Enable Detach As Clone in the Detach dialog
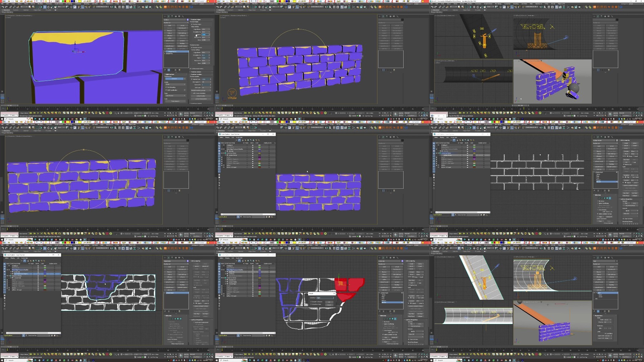The height and width of the screenshot is (362, 644). [x=311, y=304]
